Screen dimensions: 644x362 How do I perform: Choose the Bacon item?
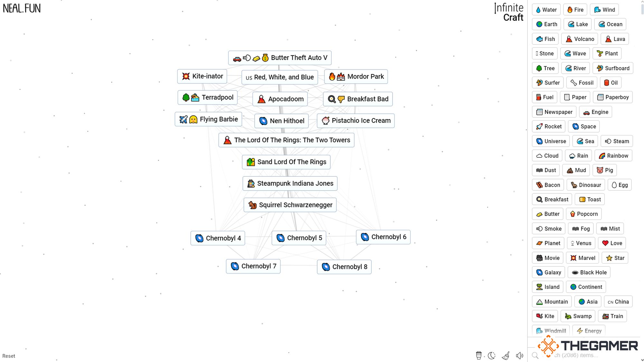point(548,185)
